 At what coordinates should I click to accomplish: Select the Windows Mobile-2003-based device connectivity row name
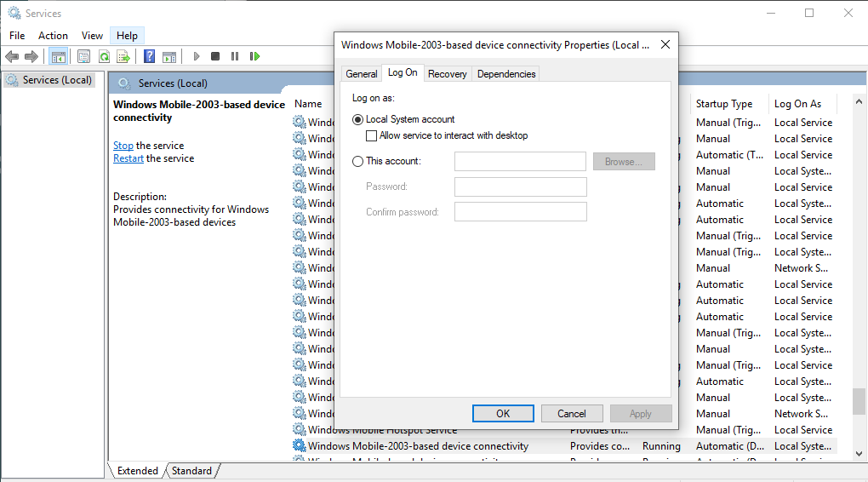418,446
